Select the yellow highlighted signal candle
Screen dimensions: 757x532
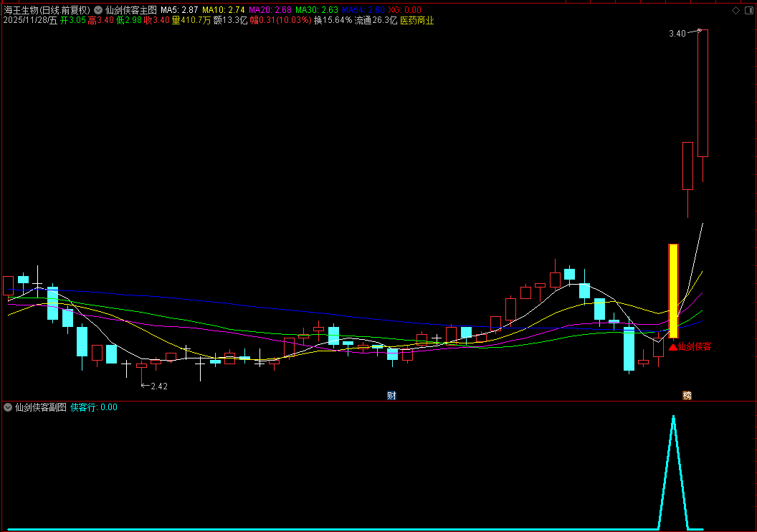click(673, 290)
